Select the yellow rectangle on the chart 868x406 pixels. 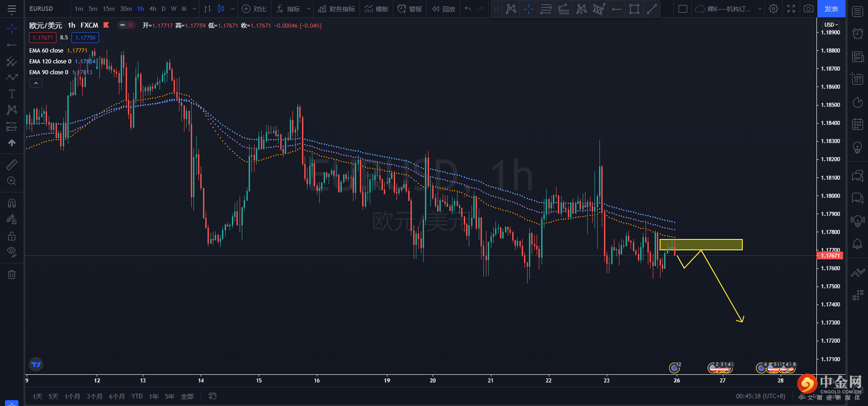(x=701, y=244)
